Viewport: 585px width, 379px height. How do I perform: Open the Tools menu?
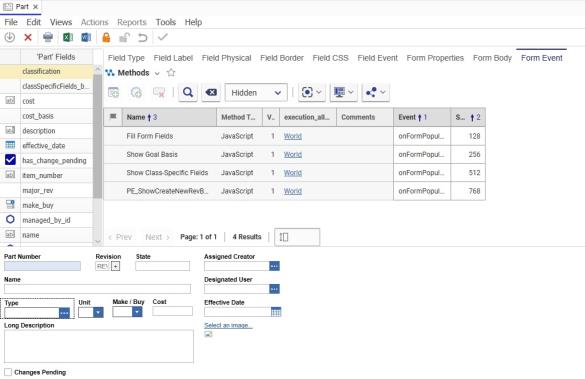click(x=166, y=22)
